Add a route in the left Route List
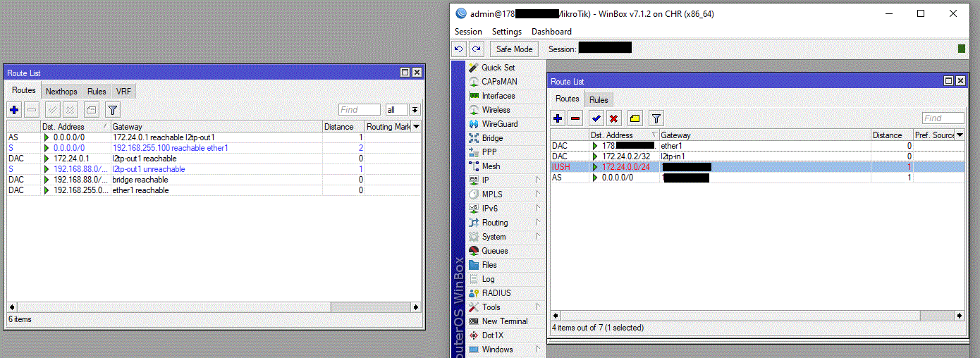Image resolution: width=980 pixels, height=358 pixels. [x=14, y=110]
